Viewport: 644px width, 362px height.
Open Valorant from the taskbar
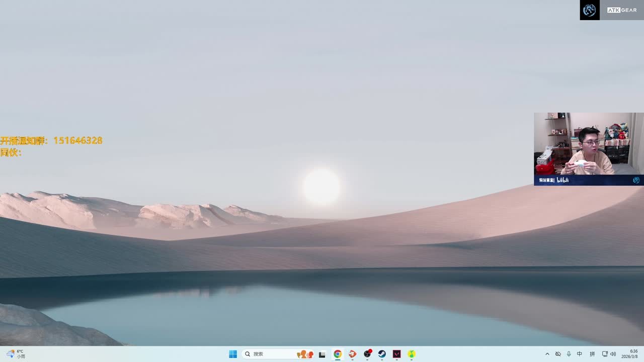tap(396, 354)
